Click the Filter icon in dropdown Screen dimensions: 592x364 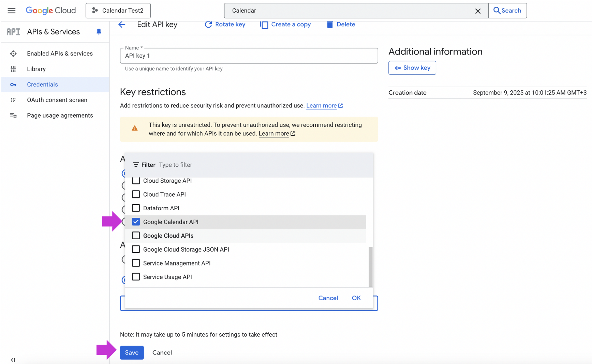click(136, 165)
